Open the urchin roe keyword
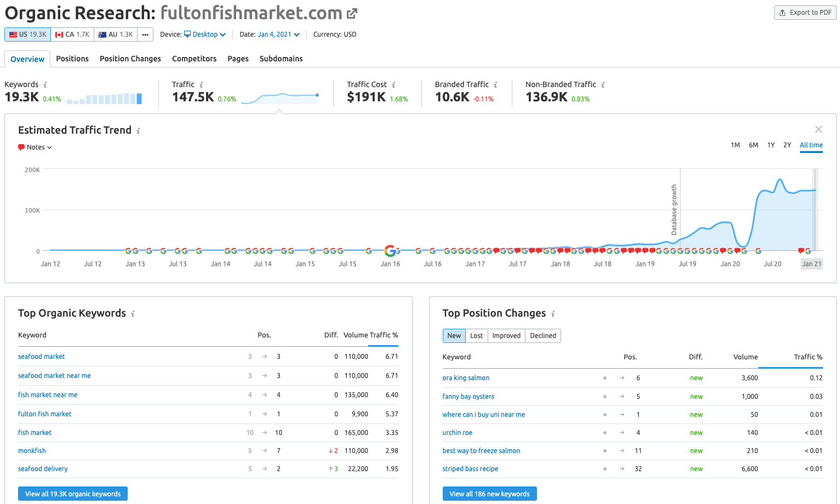840x504 pixels. coord(457,433)
